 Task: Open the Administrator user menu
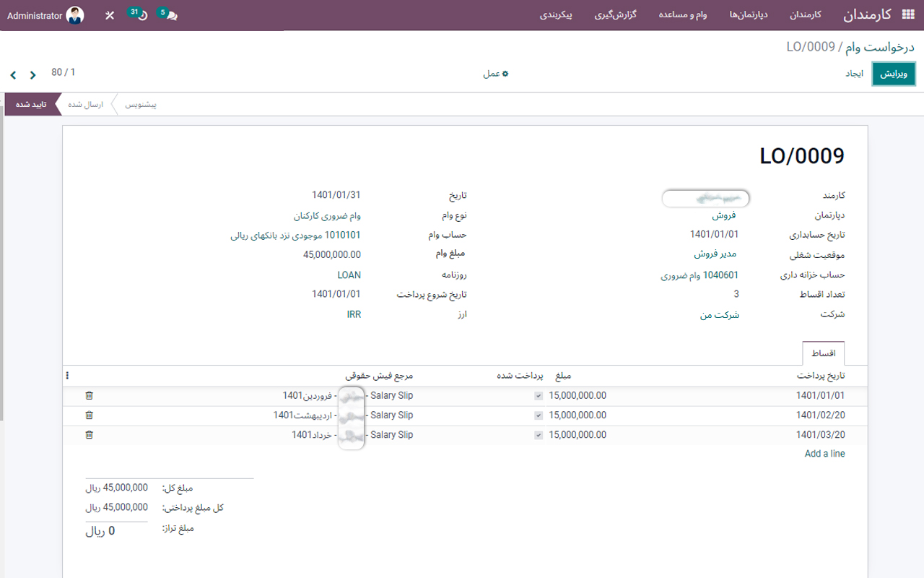coord(43,14)
